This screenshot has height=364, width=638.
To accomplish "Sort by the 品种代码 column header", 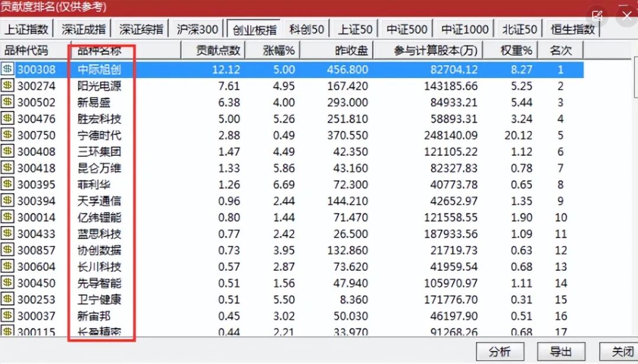I will pyautogui.click(x=36, y=50).
